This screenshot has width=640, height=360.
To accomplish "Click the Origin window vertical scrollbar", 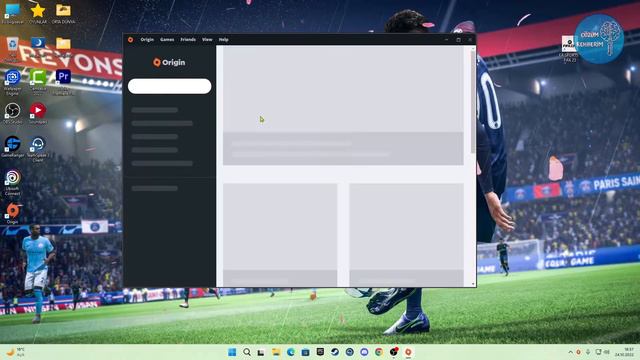I will pos(473,102).
